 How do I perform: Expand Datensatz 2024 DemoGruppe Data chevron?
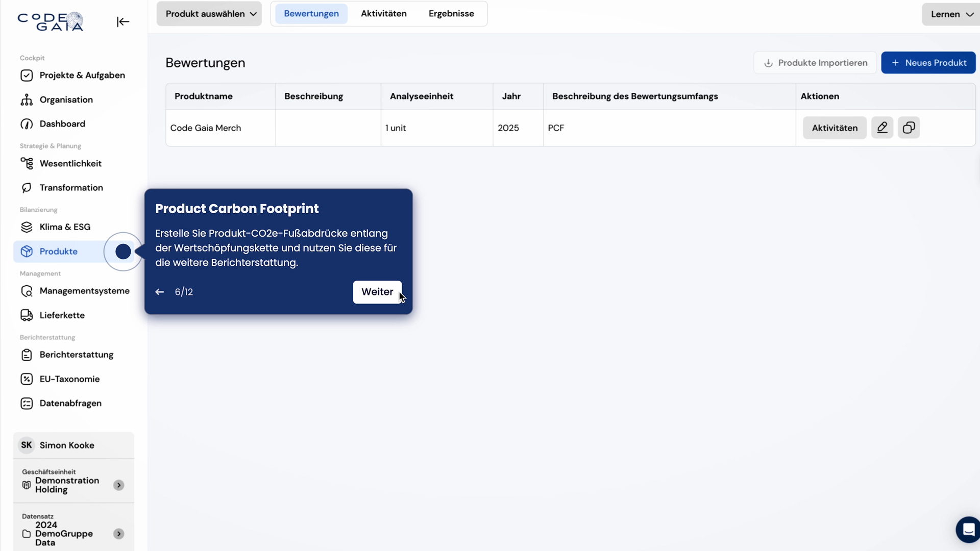[119, 534]
